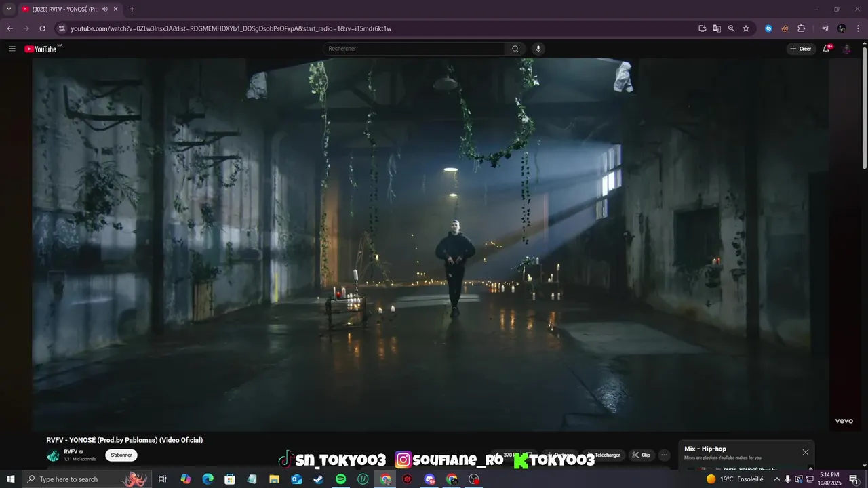868x488 pixels.
Task: Click the address bar URL
Action: 231,28
